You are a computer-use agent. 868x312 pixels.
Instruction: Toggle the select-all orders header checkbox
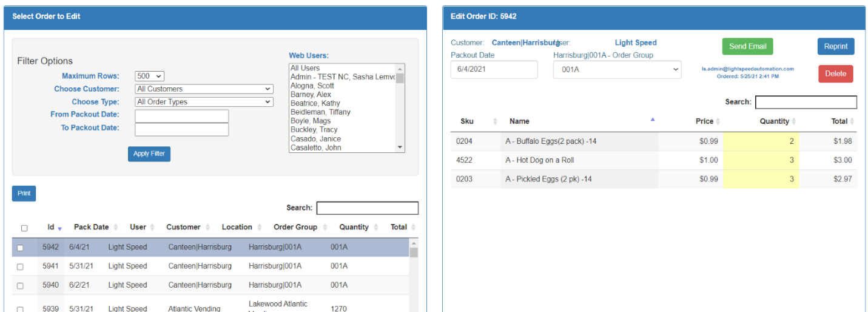(x=24, y=228)
